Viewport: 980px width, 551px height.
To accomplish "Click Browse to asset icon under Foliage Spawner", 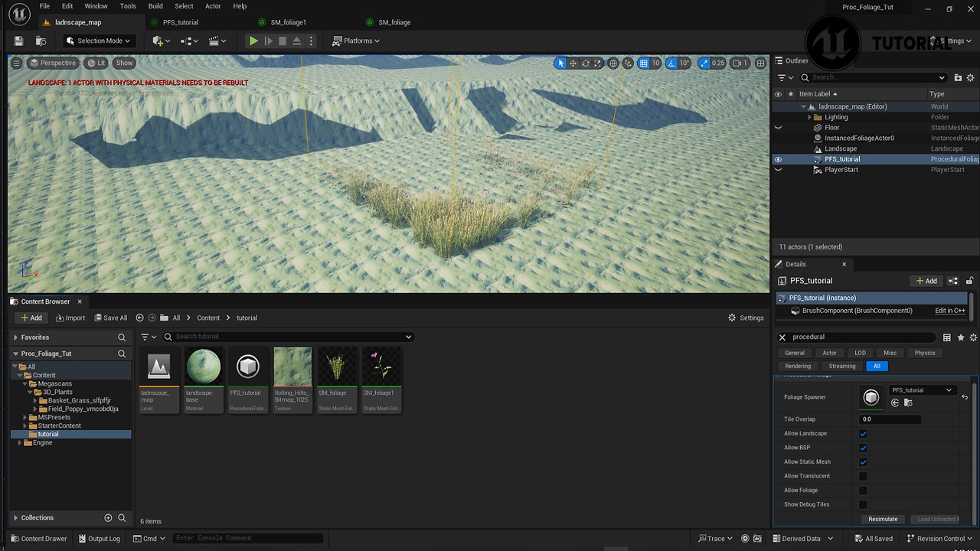I will click(908, 403).
